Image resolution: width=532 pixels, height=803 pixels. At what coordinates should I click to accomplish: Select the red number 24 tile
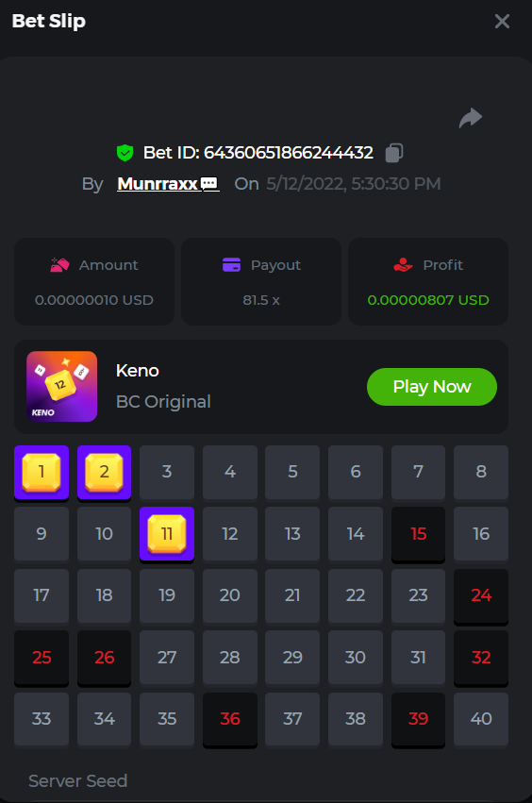(481, 596)
